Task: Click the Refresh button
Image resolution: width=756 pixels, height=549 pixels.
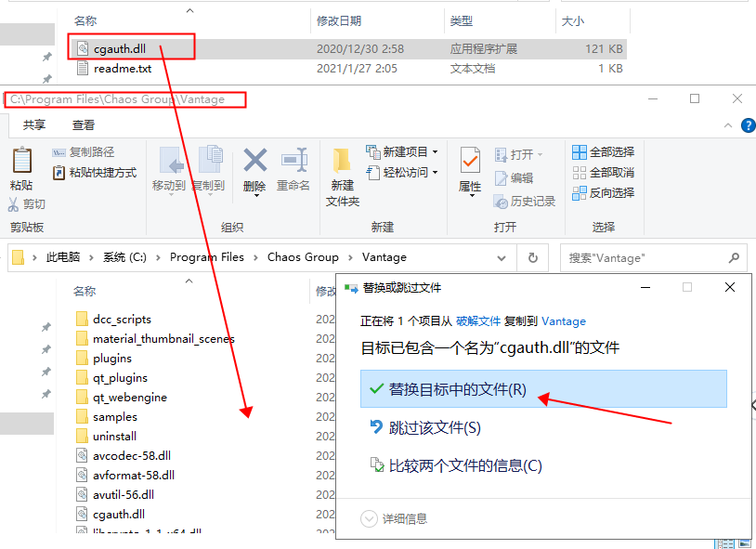Action: click(533, 257)
